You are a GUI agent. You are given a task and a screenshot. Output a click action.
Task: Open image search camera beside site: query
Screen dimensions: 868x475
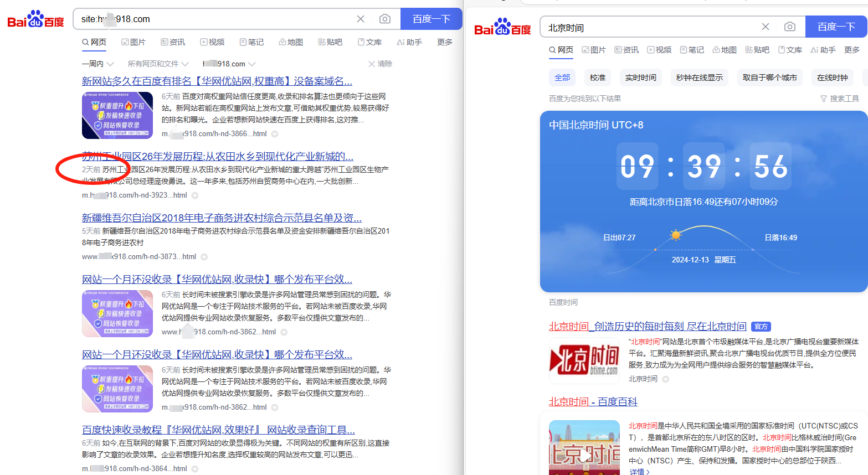point(385,19)
